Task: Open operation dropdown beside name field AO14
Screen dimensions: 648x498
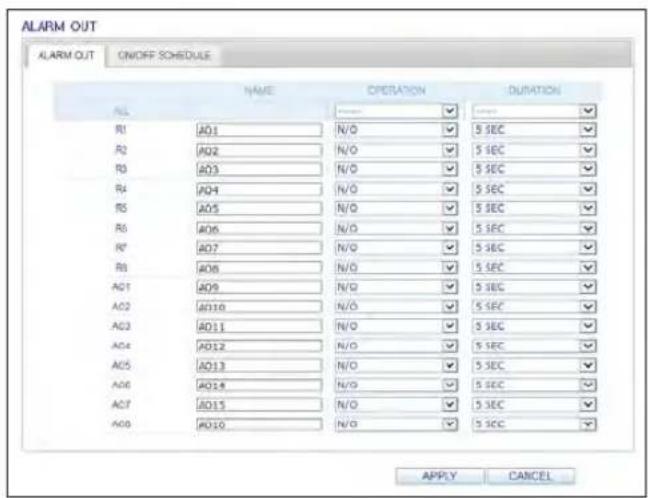Action: (396, 385)
